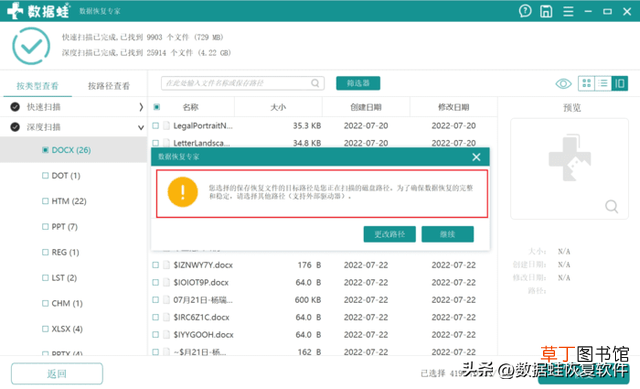This screenshot has height=389, width=640.
Task: Click the scan-complete checkmark circle icon
Action: pos(31,46)
